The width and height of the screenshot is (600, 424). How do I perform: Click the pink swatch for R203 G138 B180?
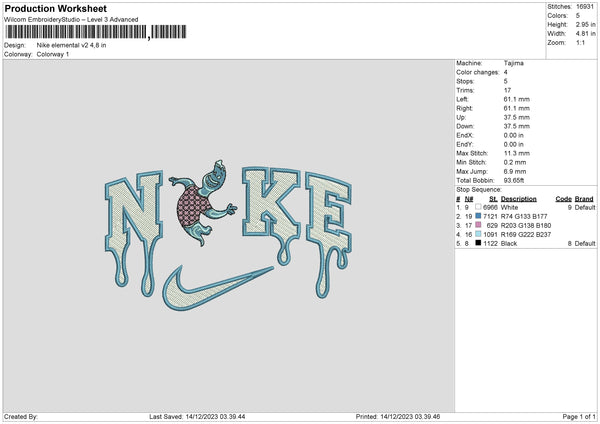(x=478, y=225)
